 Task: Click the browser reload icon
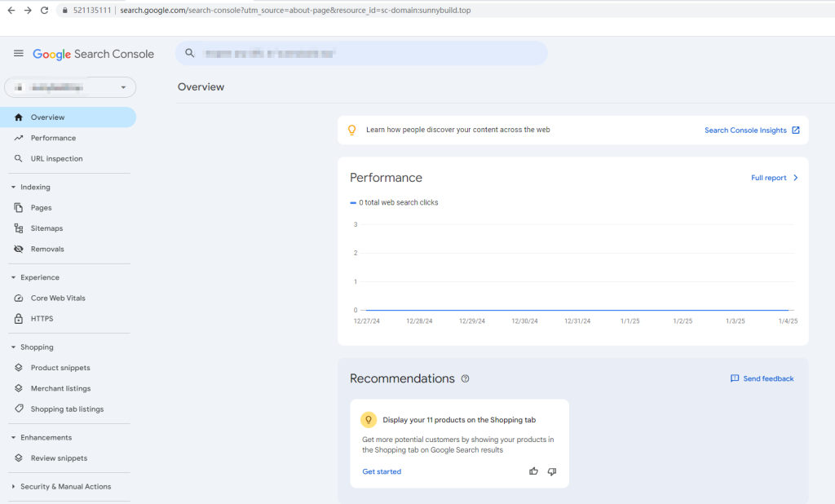[x=44, y=11]
